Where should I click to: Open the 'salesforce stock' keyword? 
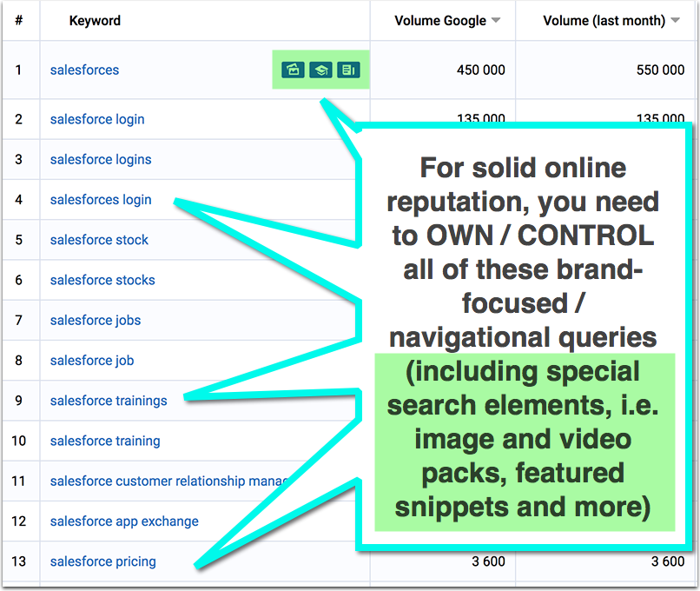pyautogui.click(x=99, y=240)
